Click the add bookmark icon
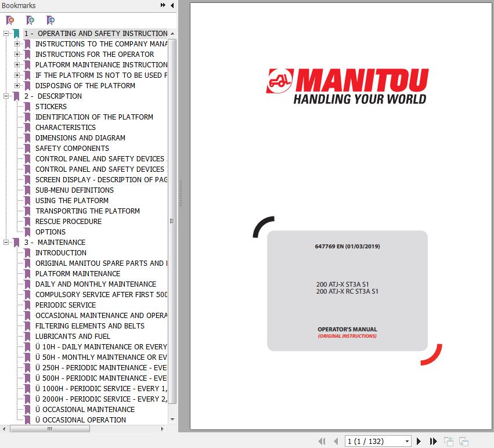 click(30, 20)
